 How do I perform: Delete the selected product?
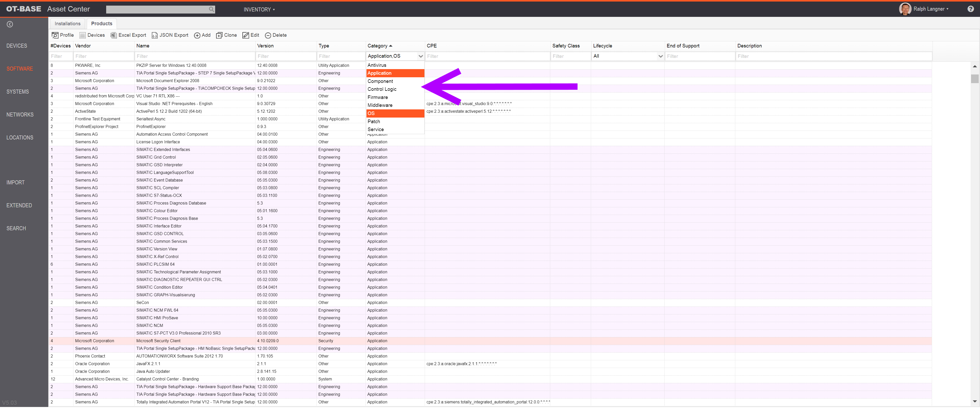[x=276, y=35]
